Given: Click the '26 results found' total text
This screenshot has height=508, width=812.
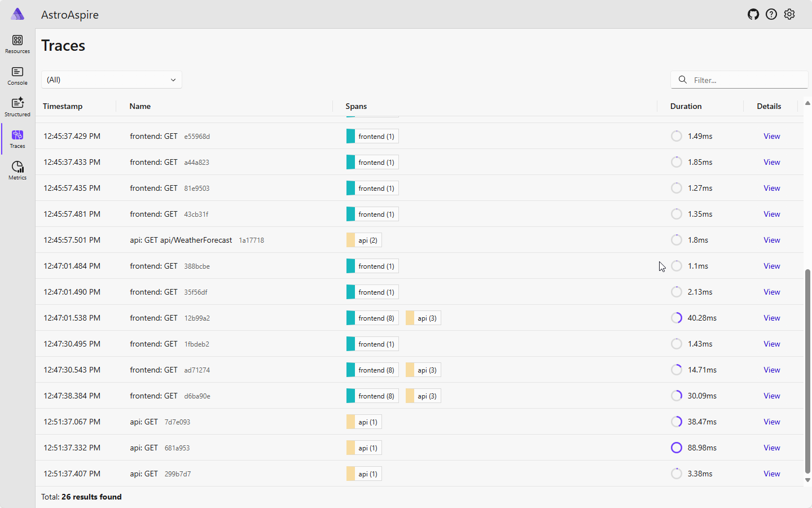Looking at the screenshot, I should click(x=91, y=497).
